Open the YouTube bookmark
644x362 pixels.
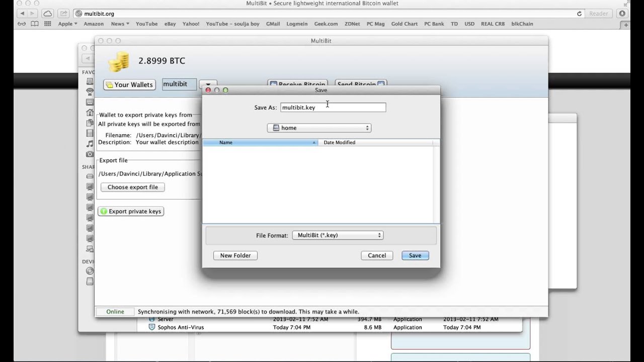coord(146,24)
